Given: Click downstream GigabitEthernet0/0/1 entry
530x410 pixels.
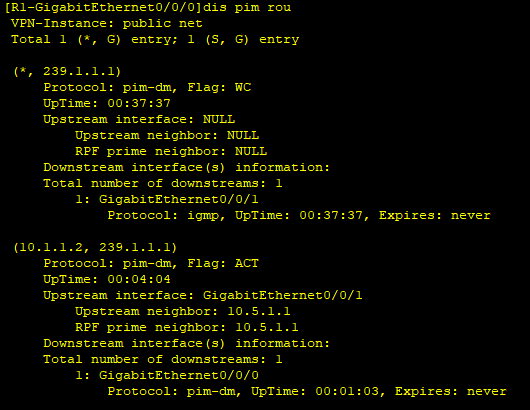Looking at the screenshot, I should [167, 199].
